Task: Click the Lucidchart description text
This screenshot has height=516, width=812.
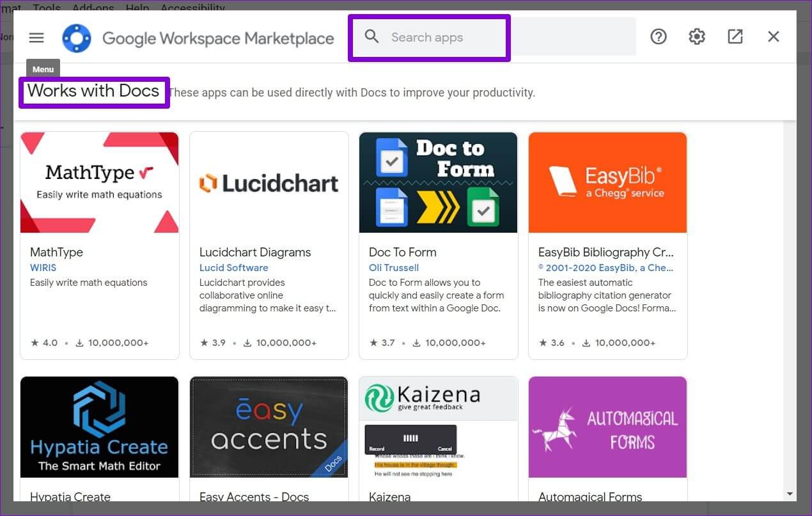Action: [268, 295]
